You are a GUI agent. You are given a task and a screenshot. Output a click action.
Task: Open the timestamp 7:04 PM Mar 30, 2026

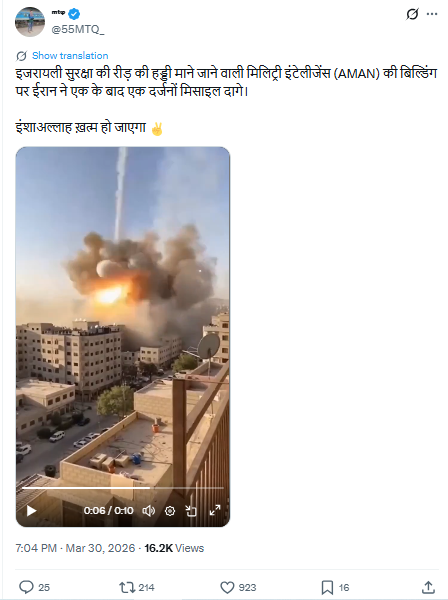[x=75, y=548]
